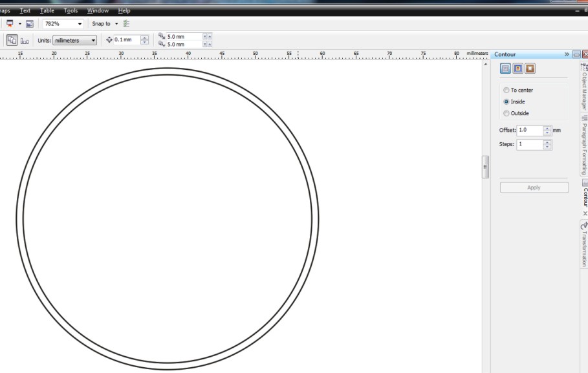Open the Transformation docker tab

[x=584, y=244]
